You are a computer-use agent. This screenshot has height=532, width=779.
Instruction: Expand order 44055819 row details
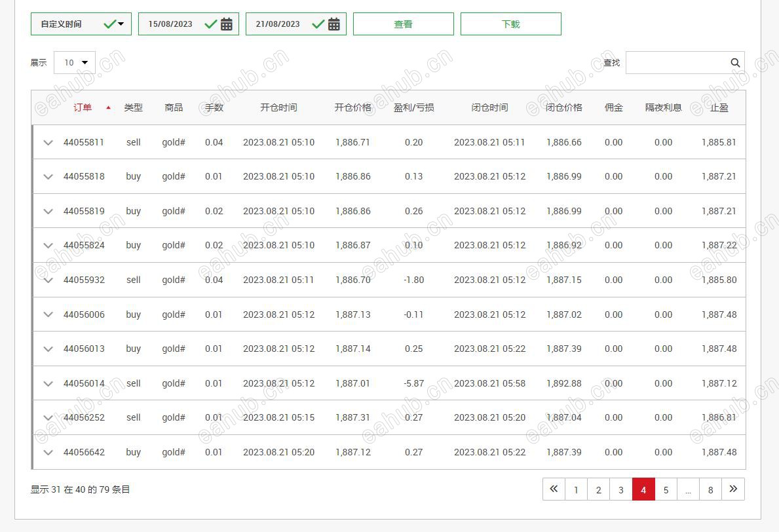click(48, 211)
